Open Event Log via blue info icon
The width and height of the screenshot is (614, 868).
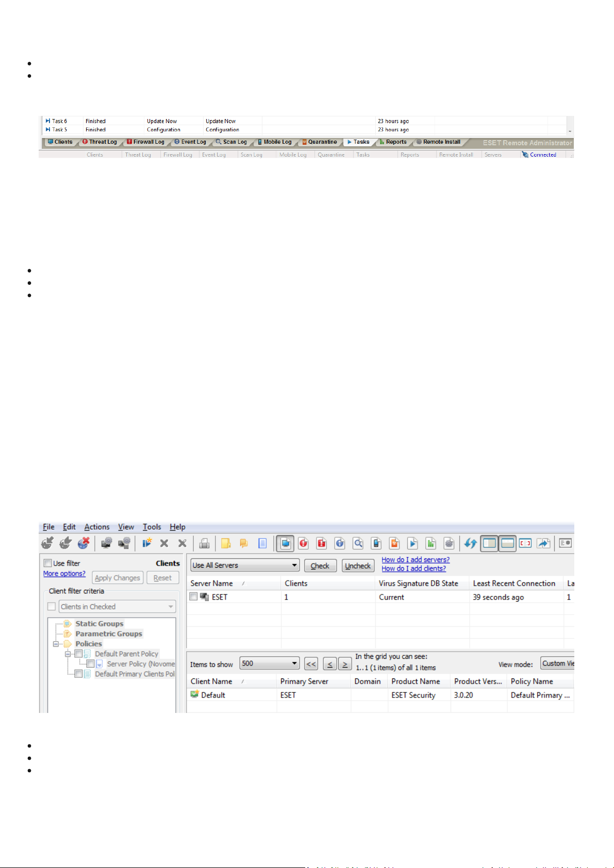click(340, 543)
